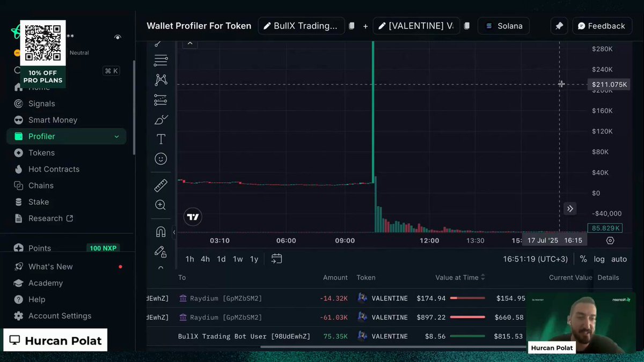The width and height of the screenshot is (644, 362).
Task: Select the ruler Measure tool
Action: click(160, 186)
